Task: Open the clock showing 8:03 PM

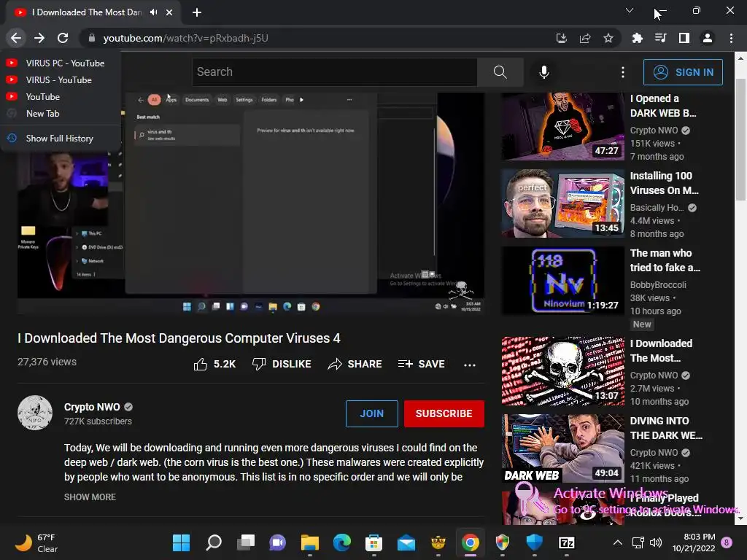Action: click(x=694, y=542)
